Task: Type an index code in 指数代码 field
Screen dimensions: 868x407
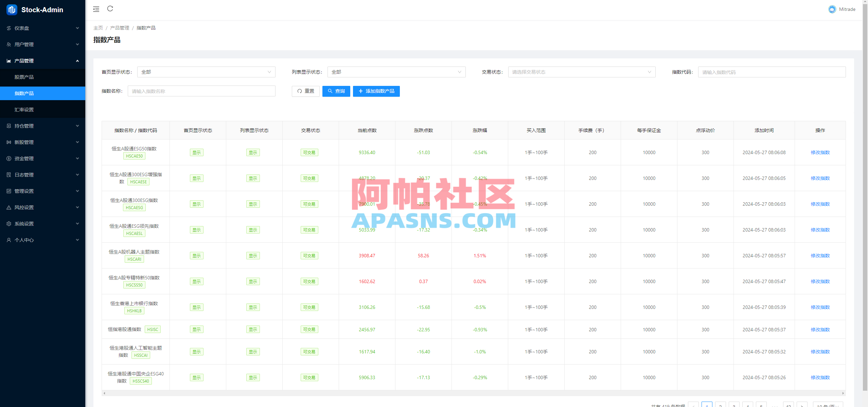Action: [x=771, y=72]
